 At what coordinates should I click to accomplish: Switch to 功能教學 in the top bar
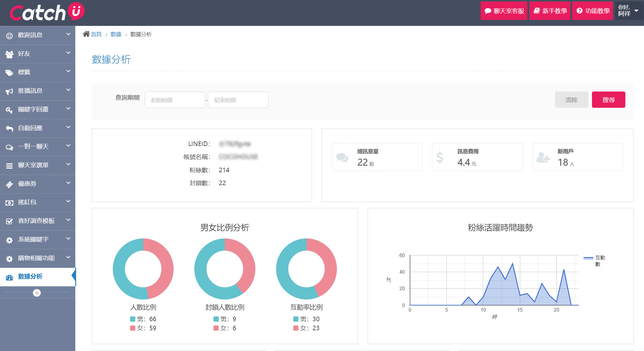point(592,11)
